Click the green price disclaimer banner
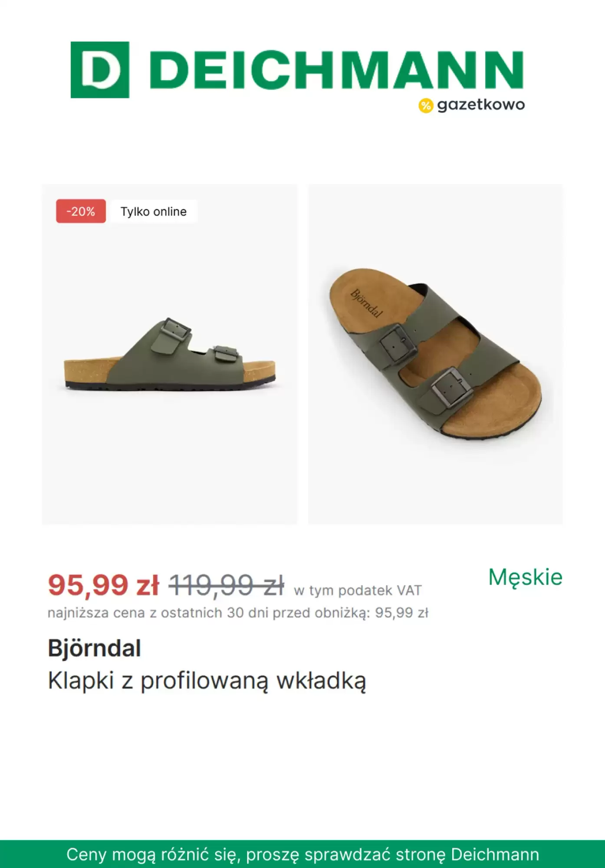Viewport: 605px width, 868px height. (302, 854)
